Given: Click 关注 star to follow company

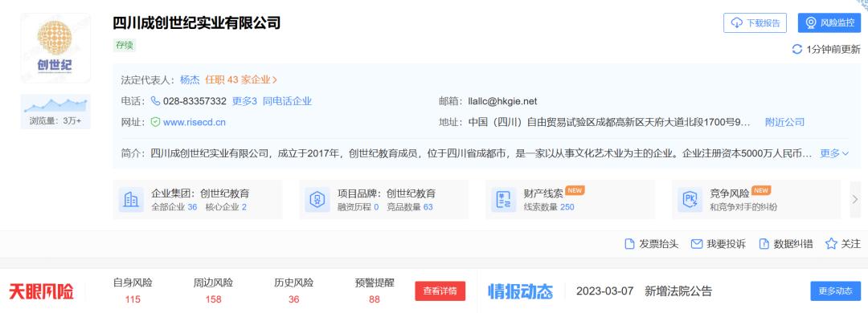Looking at the screenshot, I should point(842,244).
